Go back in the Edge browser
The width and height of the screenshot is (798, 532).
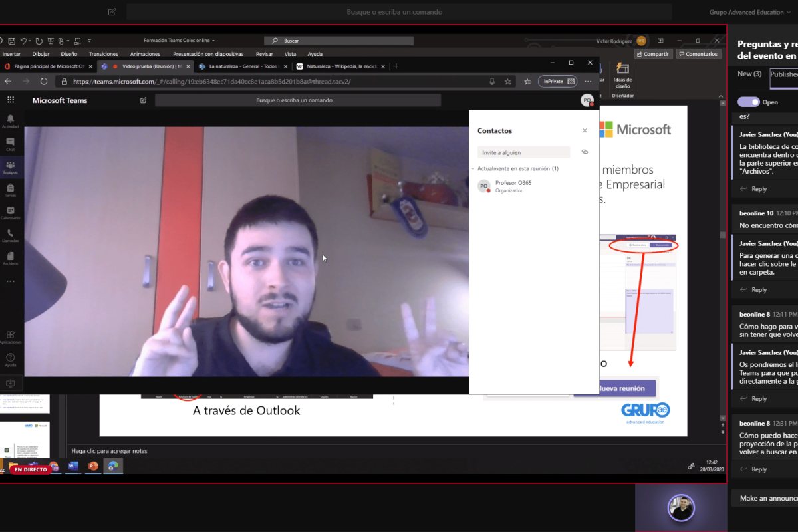click(x=8, y=81)
